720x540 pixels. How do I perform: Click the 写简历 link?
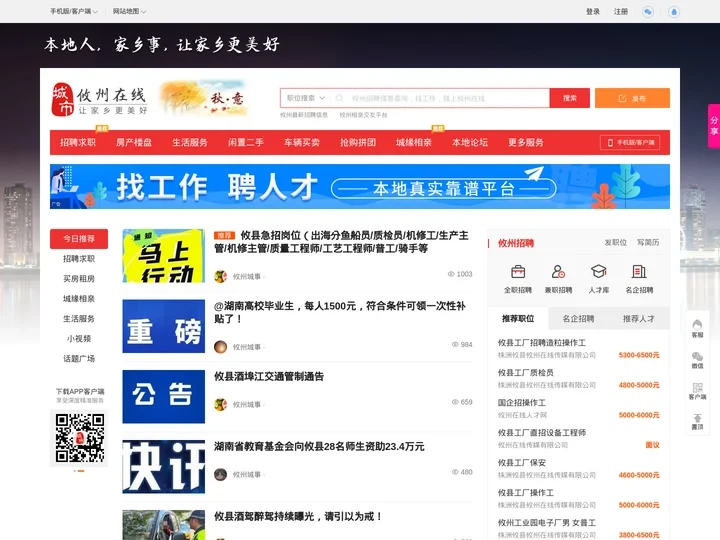648,242
